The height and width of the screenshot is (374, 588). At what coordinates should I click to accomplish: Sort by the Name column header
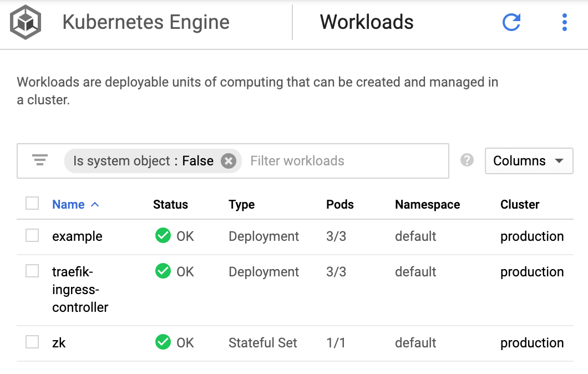pyautogui.click(x=68, y=204)
